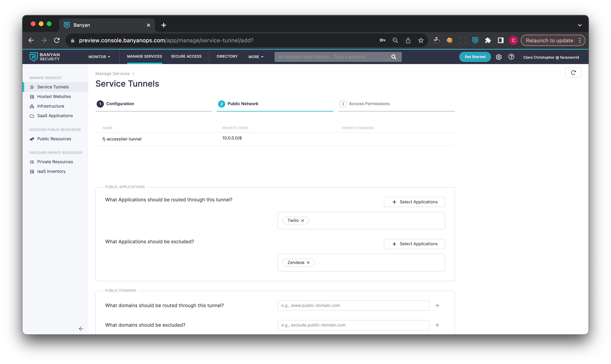This screenshot has width=611, height=364.
Task: Refresh the page with the reload button
Action: click(x=573, y=73)
